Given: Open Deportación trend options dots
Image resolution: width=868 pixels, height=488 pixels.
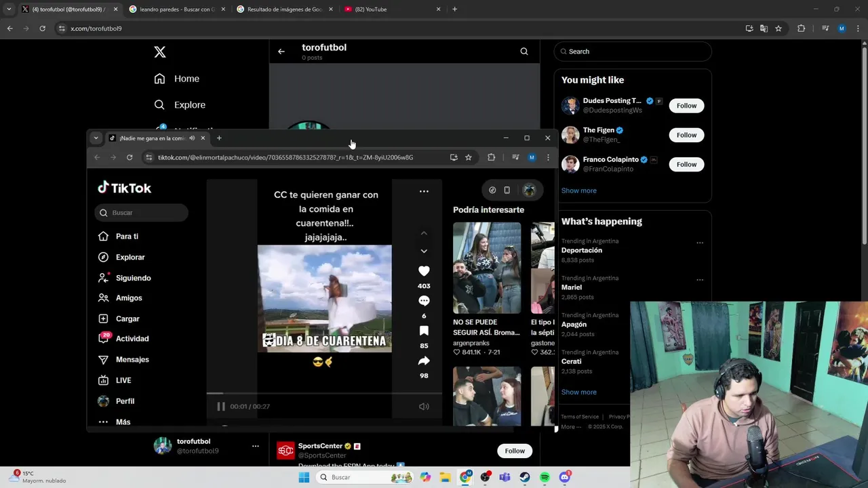Looking at the screenshot, I should [700, 243].
